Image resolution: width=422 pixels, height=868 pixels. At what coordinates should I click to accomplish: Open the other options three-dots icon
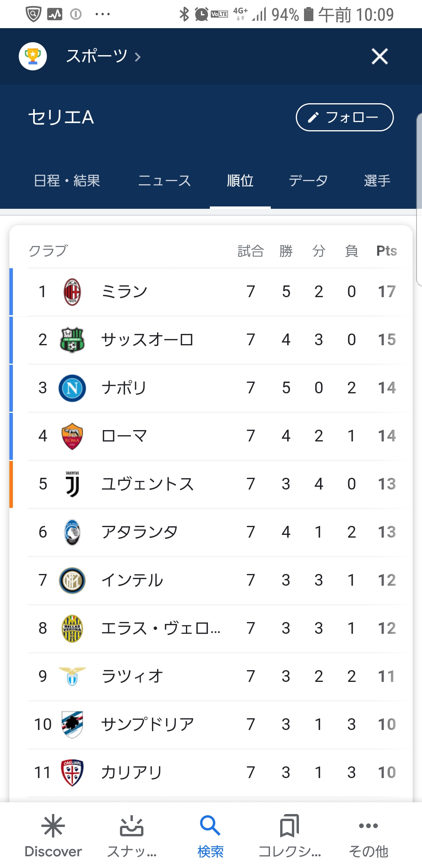coord(368,826)
